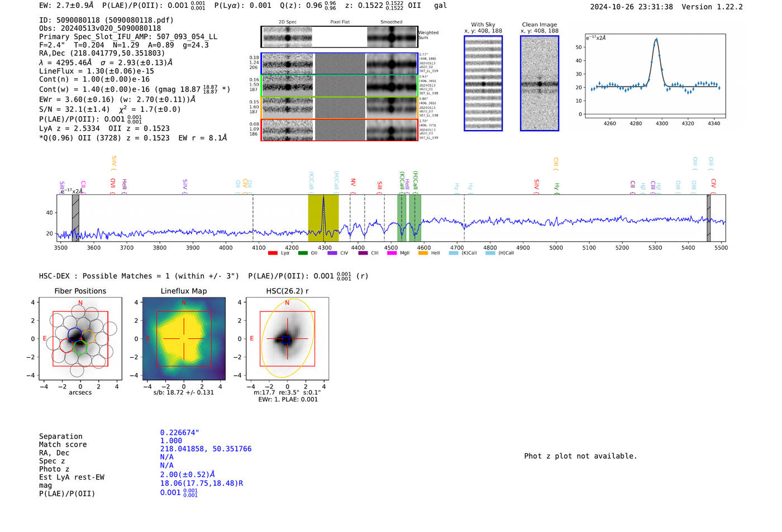The image size is (782, 532).
Task: Open the HSC(26.2) r image
Action: click(287, 339)
